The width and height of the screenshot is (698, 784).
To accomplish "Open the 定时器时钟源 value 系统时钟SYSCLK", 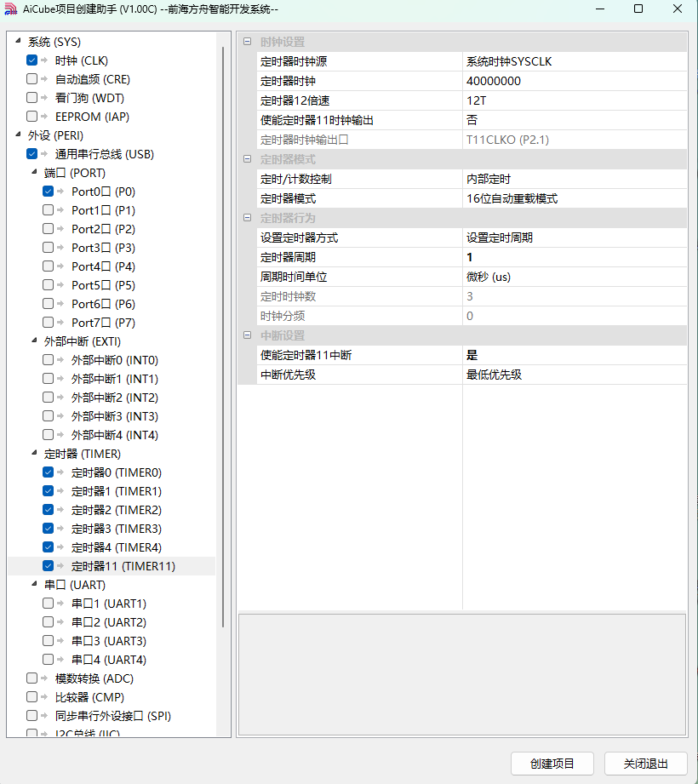I will pyautogui.click(x=575, y=61).
